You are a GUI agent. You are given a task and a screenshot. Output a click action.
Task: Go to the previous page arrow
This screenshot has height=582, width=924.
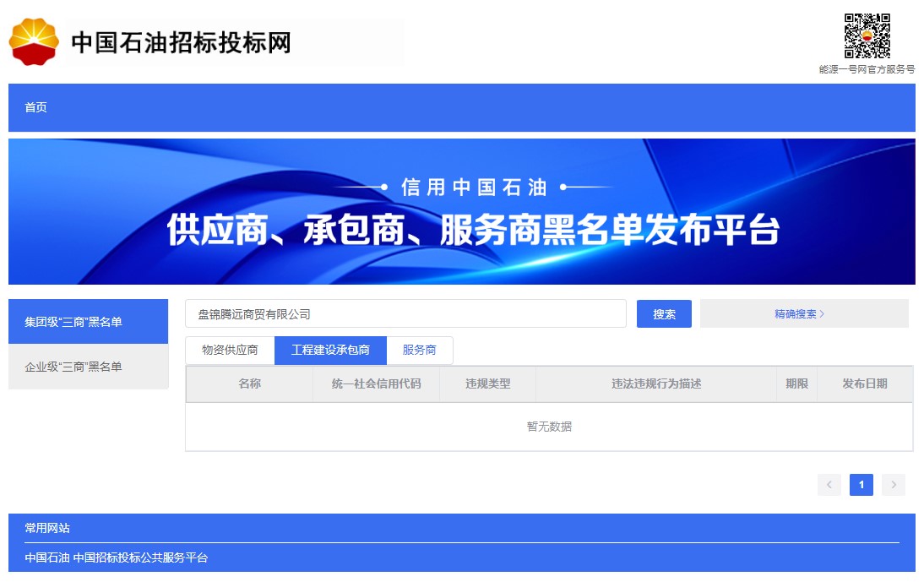829,485
